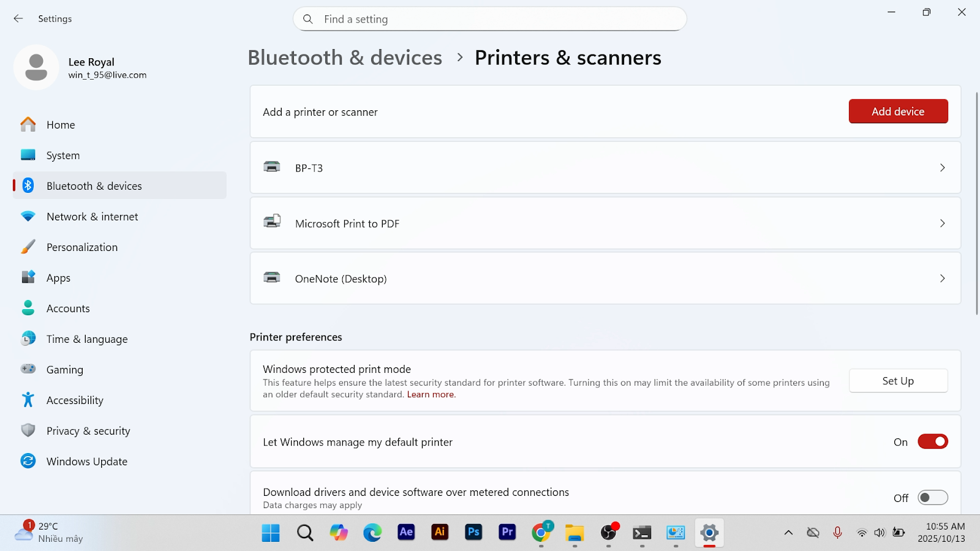Image resolution: width=980 pixels, height=551 pixels.
Task: Open the Learn more link
Action: tap(431, 395)
